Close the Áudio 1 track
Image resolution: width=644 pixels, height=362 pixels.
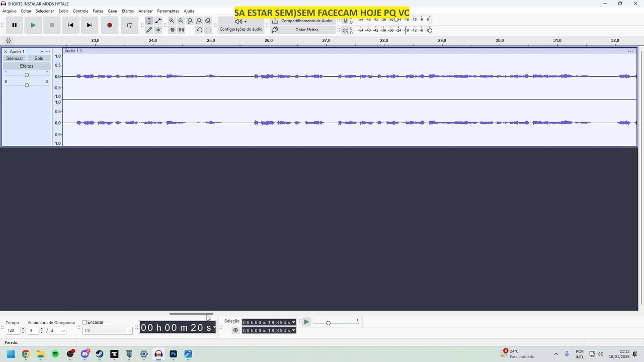[x=6, y=52]
